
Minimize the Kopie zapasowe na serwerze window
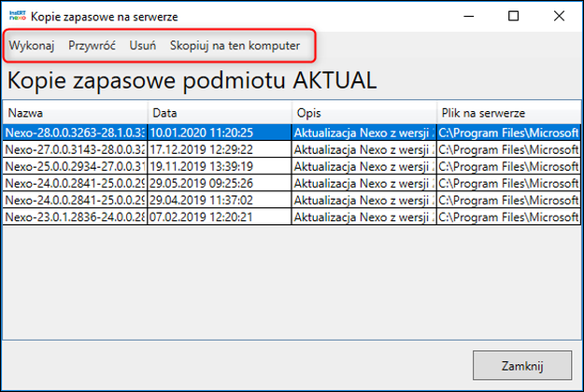click(x=468, y=16)
